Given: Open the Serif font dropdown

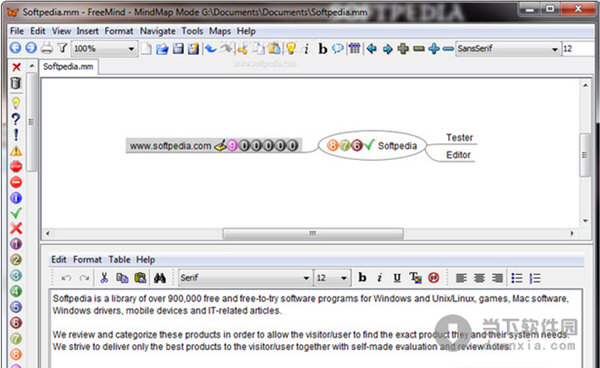Looking at the screenshot, I should (245, 278).
